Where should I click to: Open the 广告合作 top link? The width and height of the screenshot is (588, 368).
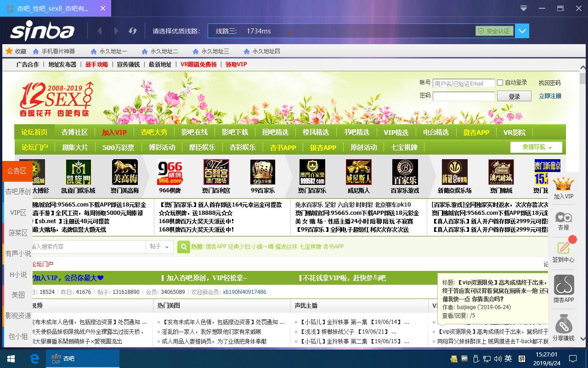tap(28, 64)
